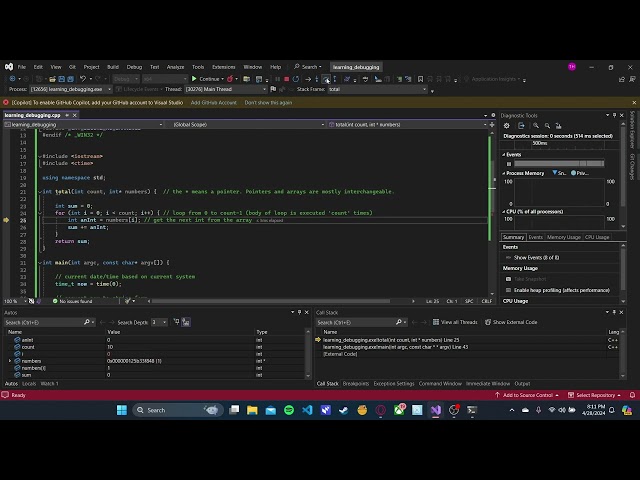The width and height of the screenshot is (640, 480).
Task: Pin the Autos panel
Action: (x=299, y=312)
